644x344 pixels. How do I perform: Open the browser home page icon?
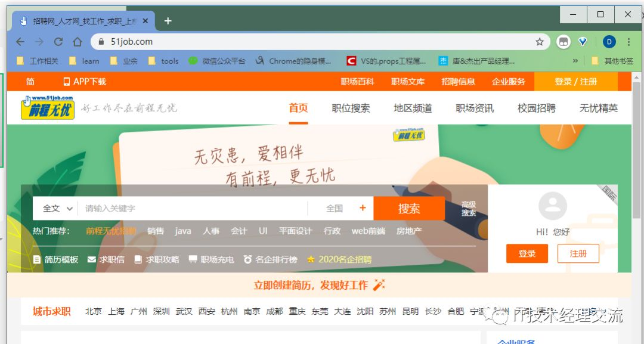tap(78, 42)
